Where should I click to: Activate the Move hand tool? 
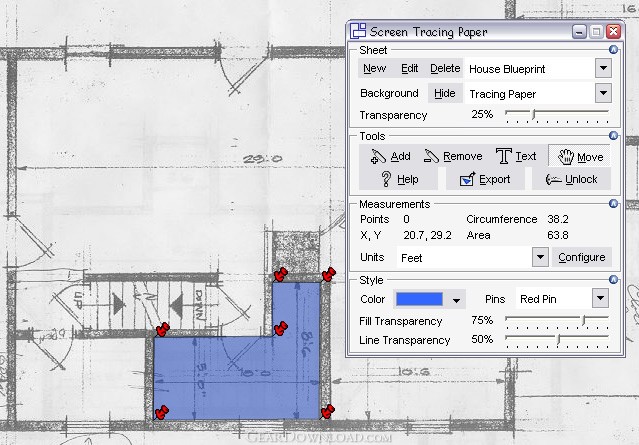[580, 156]
